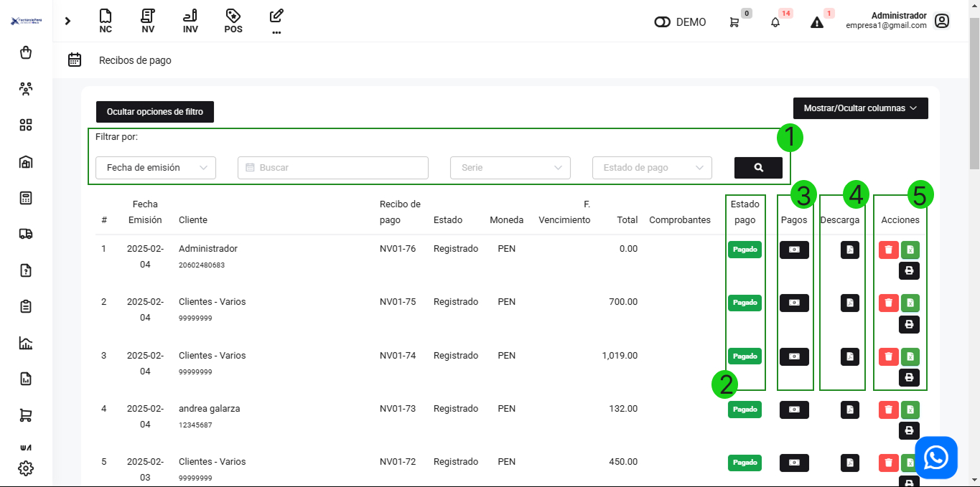The width and height of the screenshot is (980, 487).
Task: Open settings gear in the sidebar
Action: point(26,468)
